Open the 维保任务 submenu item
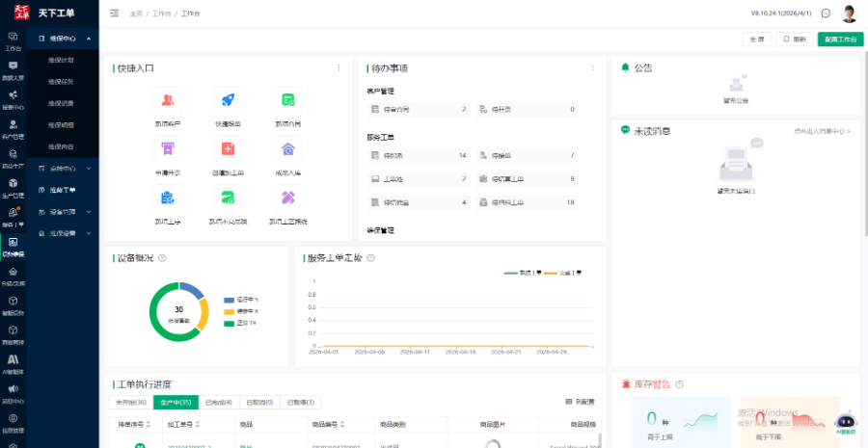This screenshot has height=448, width=868. coord(63,82)
